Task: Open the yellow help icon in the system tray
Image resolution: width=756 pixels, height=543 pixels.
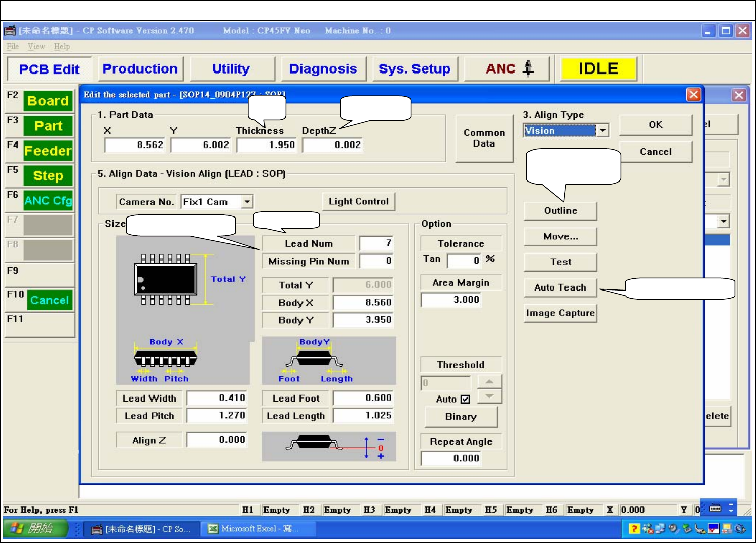Action: (633, 529)
